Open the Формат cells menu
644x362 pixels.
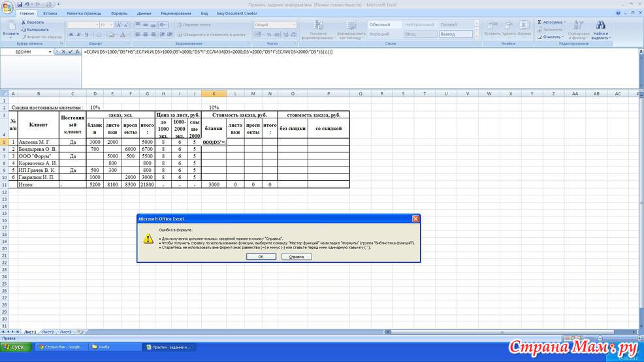[524, 28]
